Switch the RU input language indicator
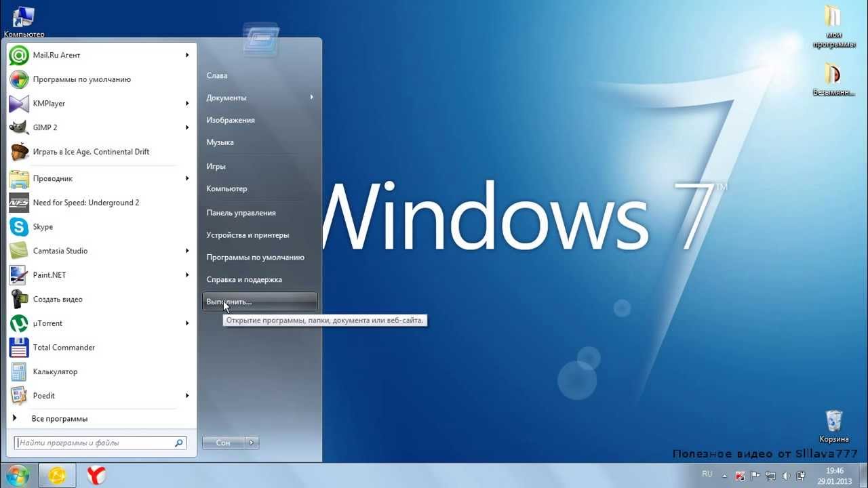The width and height of the screenshot is (868, 488). (x=707, y=474)
